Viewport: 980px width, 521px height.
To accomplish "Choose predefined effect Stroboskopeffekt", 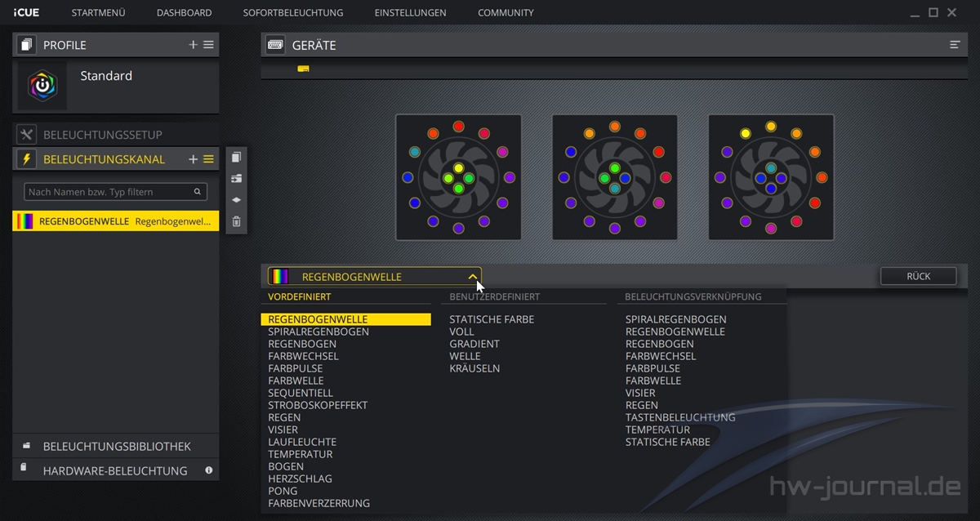I will [318, 405].
